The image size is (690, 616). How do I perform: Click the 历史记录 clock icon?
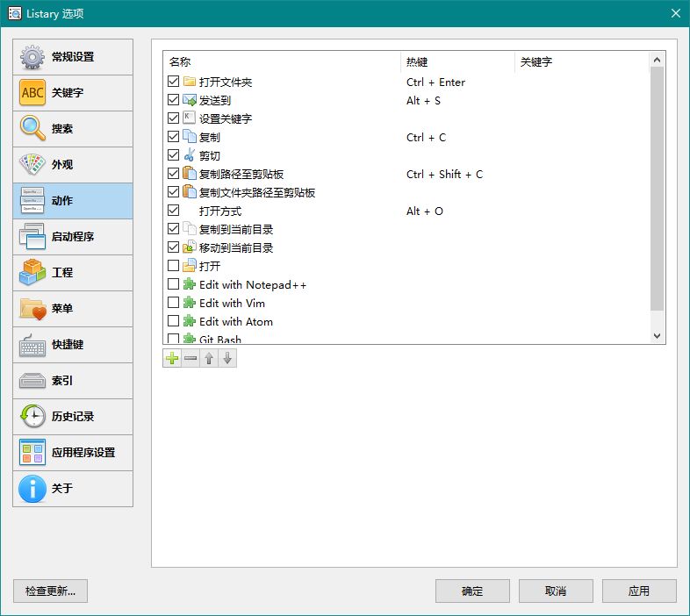32,417
